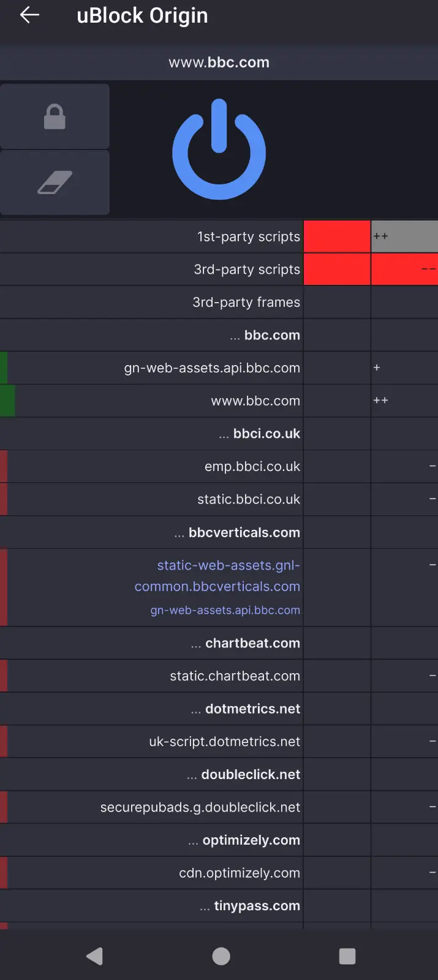
Task: Select the static.chartbeat.com row
Action: [x=151, y=676]
